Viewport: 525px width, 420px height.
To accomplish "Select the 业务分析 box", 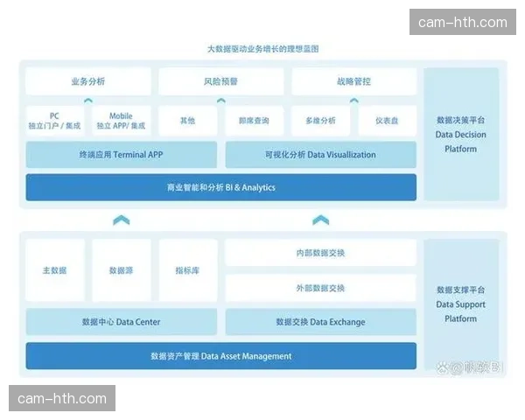I will point(88,81).
